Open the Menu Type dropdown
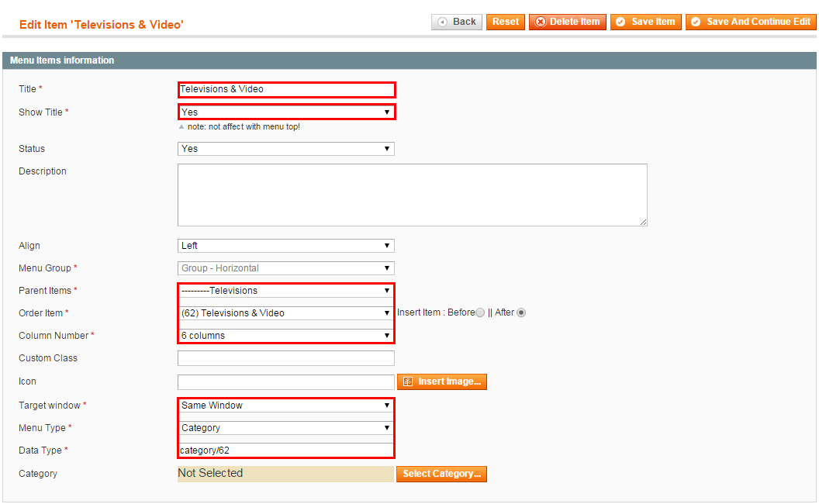This screenshot has height=504, width=819. pos(286,428)
